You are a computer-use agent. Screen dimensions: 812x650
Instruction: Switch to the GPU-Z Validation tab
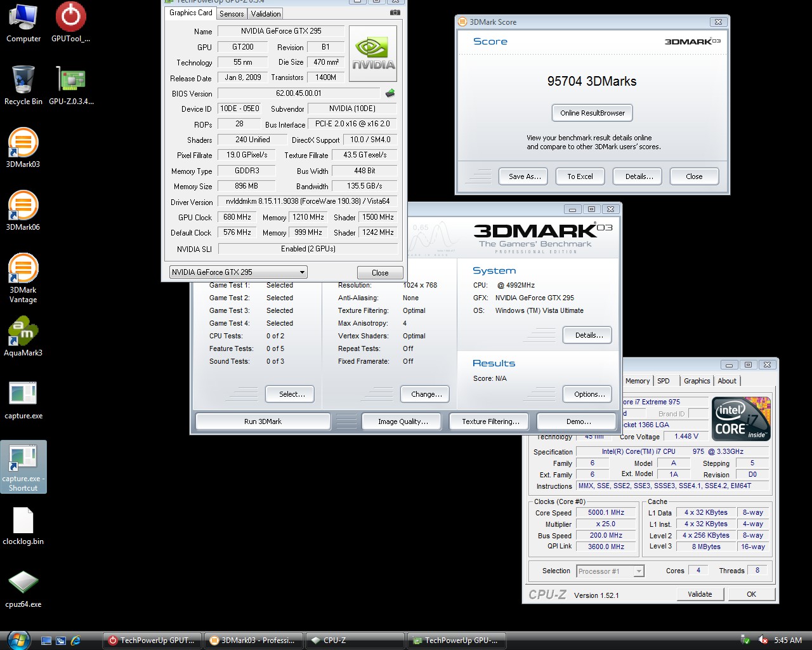click(x=266, y=13)
